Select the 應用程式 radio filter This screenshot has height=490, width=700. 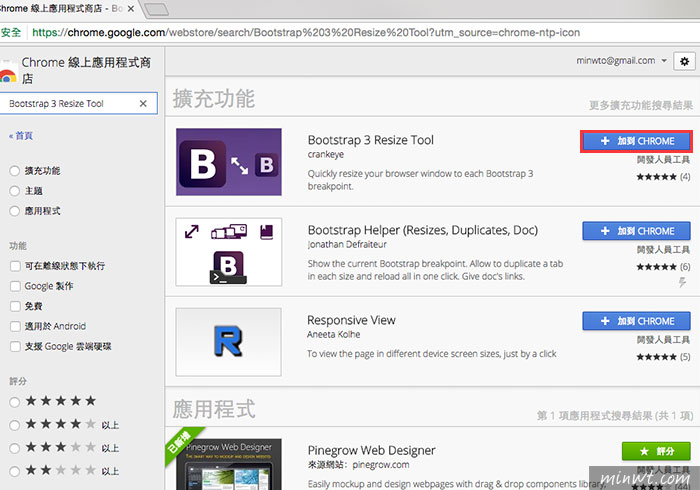coord(15,211)
